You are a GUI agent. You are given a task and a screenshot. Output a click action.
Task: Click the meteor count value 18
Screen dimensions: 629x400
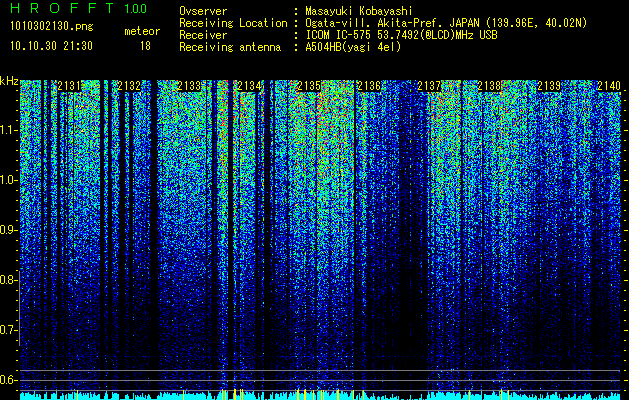145,46
